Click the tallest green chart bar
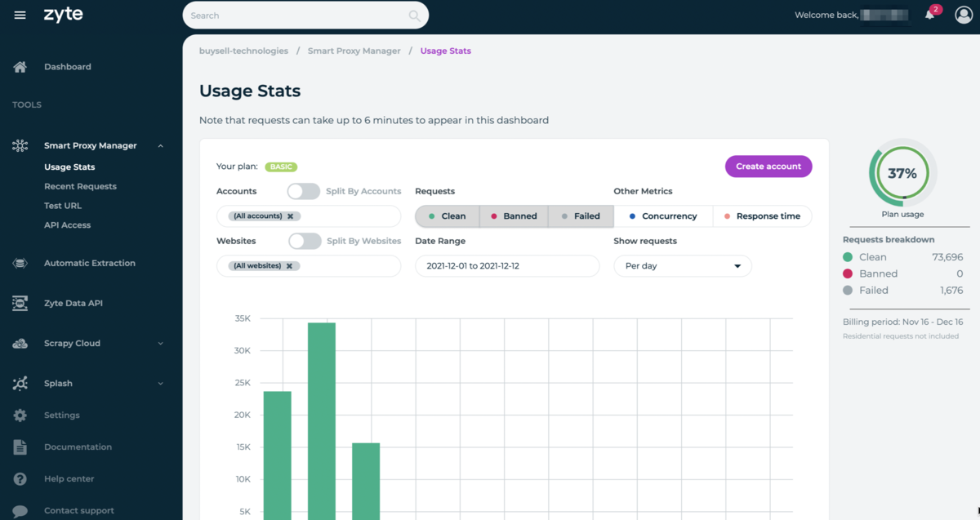Image resolution: width=980 pixels, height=520 pixels. click(x=322, y=421)
